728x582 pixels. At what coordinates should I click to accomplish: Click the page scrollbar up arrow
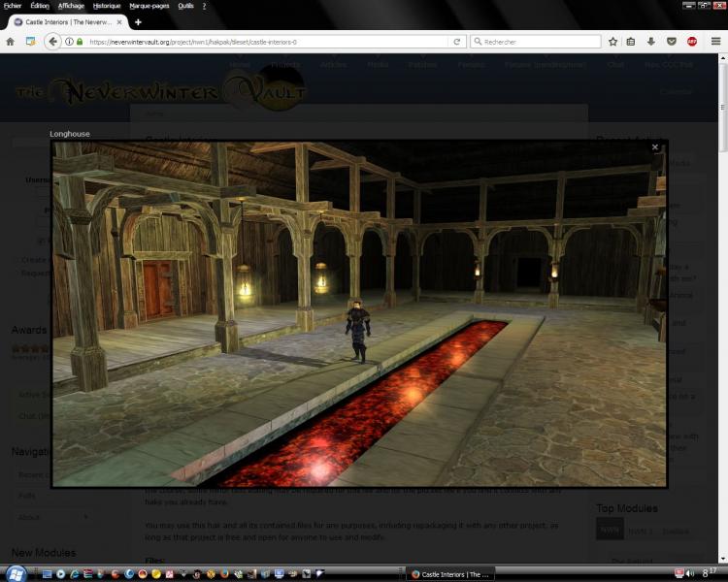723,58
